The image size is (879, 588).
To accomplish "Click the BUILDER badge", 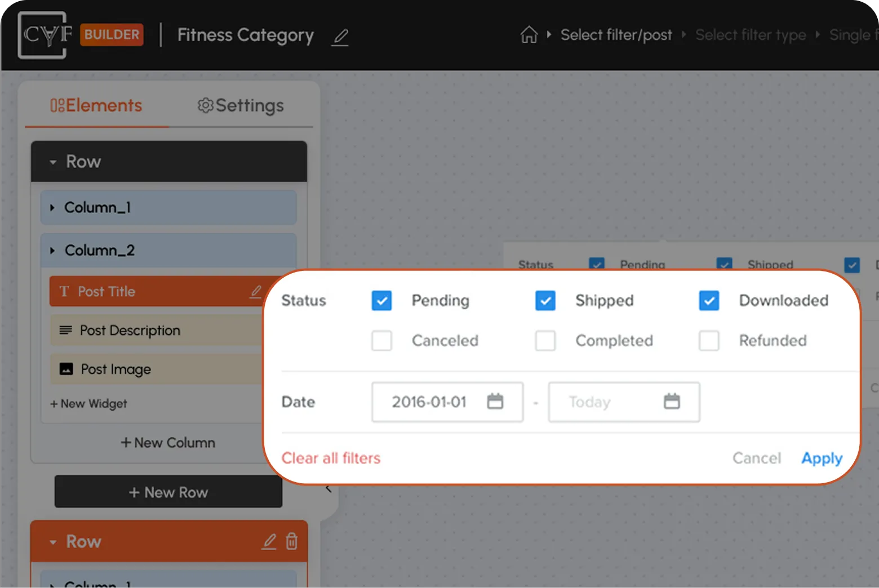I will 112,34.
